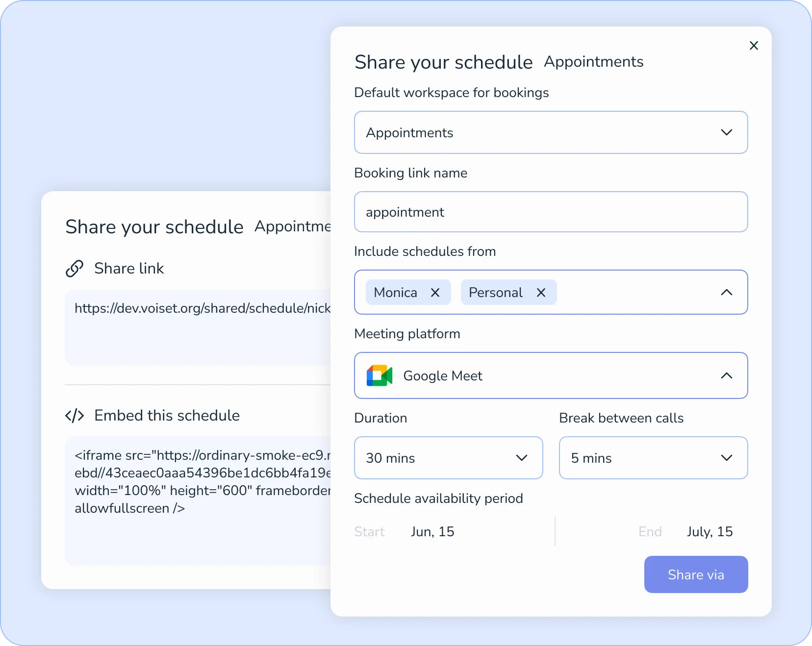Open the Default workspace for bookings dropdown
812x646 pixels.
(x=727, y=132)
